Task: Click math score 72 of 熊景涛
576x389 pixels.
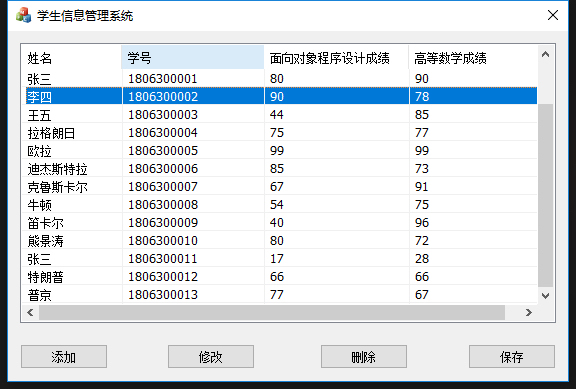Action: [x=422, y=241]
